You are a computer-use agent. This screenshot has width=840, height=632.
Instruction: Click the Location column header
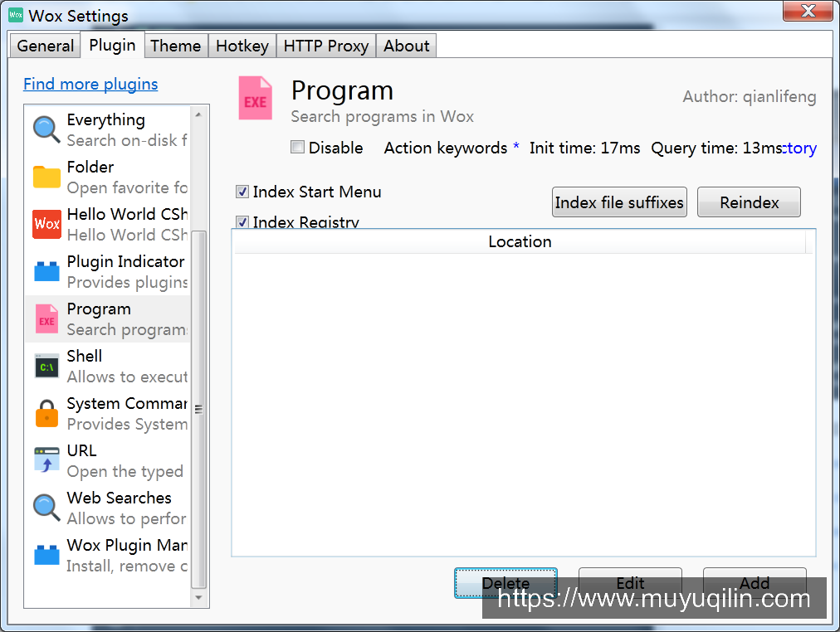[x=520, y=241]
